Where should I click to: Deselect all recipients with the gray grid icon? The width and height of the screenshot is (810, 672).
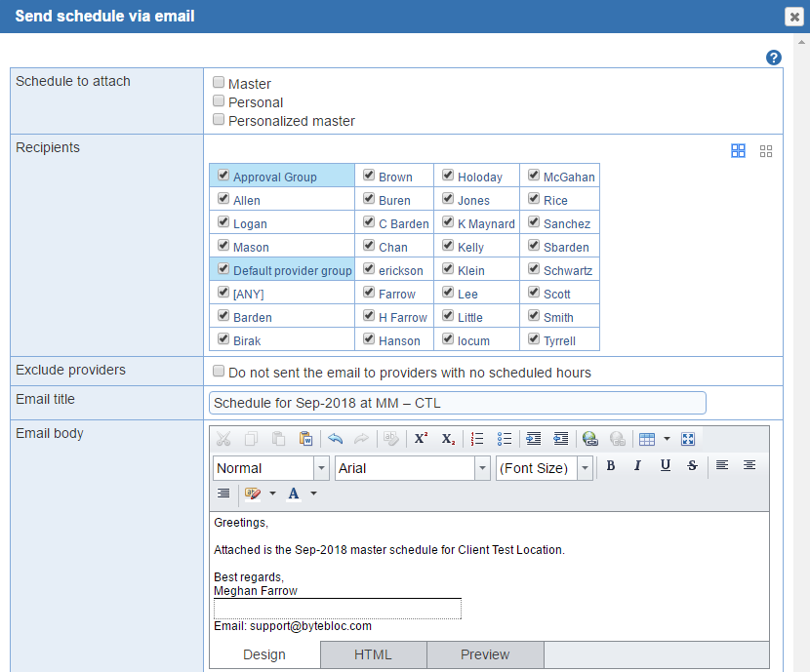tap(766, 151)
